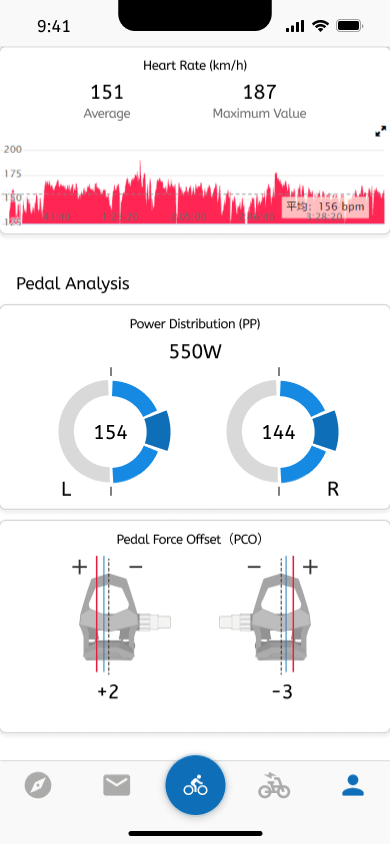The width and height of the screenshot is (390, 844).
Task: Select the Pedal Analysis section heading
Action: click(73, 284)
